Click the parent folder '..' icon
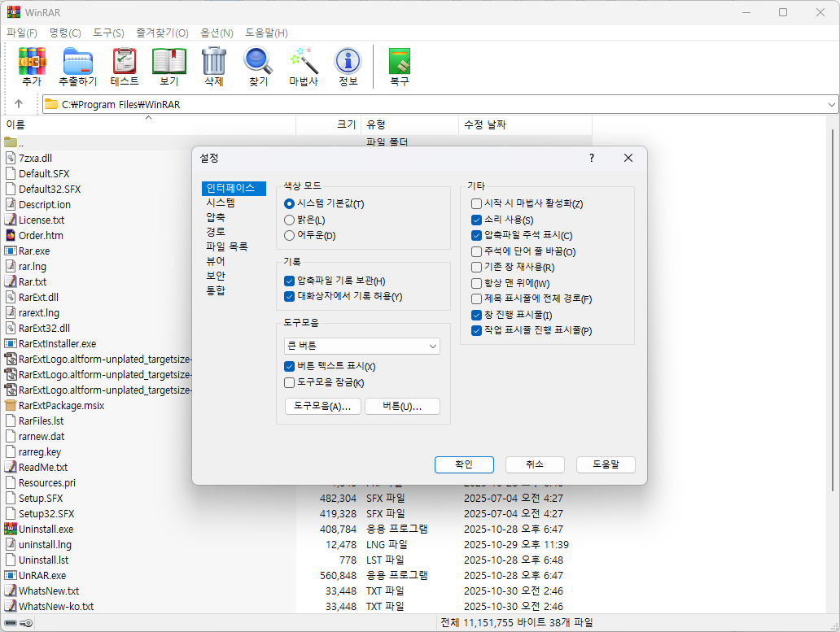Screen dimensions: 840x632 pyautogui.click(x=11, y=142)
